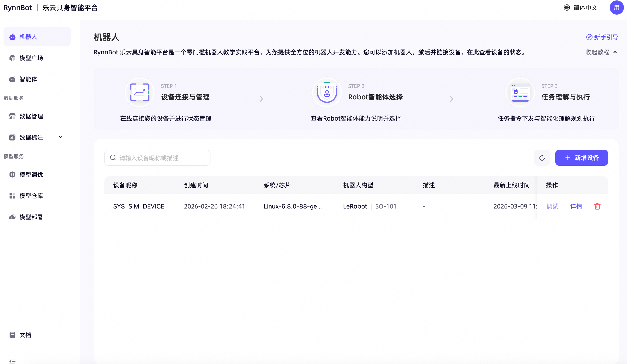Click the 模型部署 cloud icon

coord(12,217)
